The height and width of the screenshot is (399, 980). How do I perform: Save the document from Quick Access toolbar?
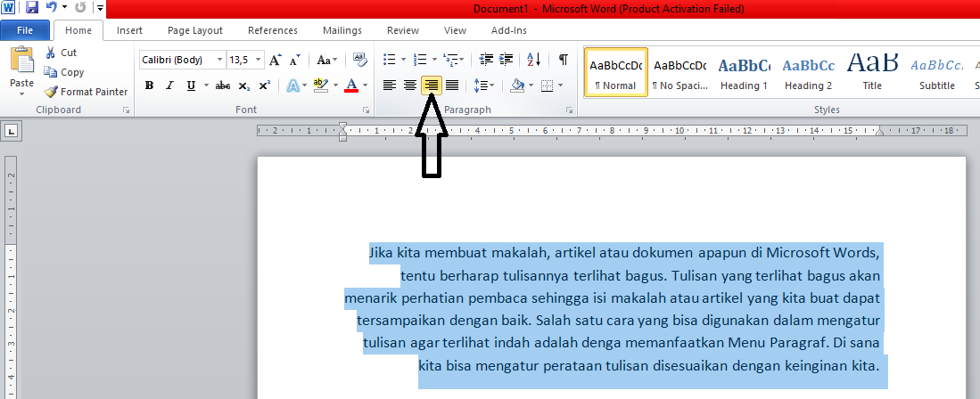32,8
